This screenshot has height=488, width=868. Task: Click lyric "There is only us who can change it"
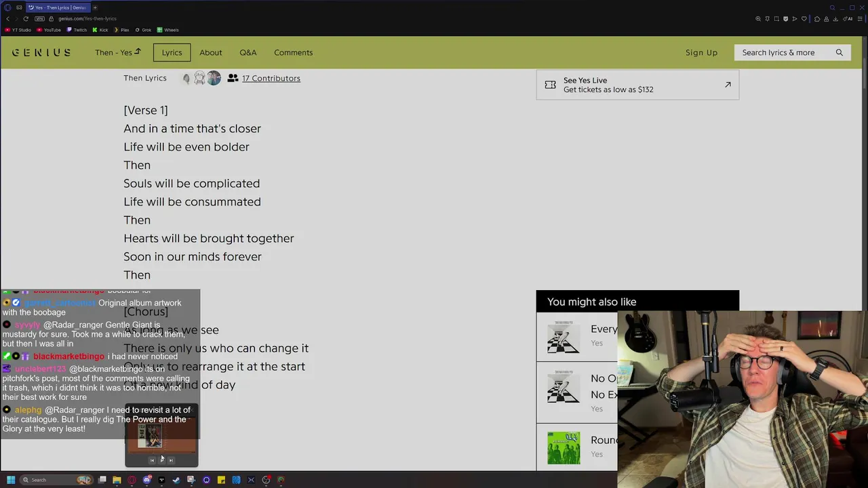(216, 348)
